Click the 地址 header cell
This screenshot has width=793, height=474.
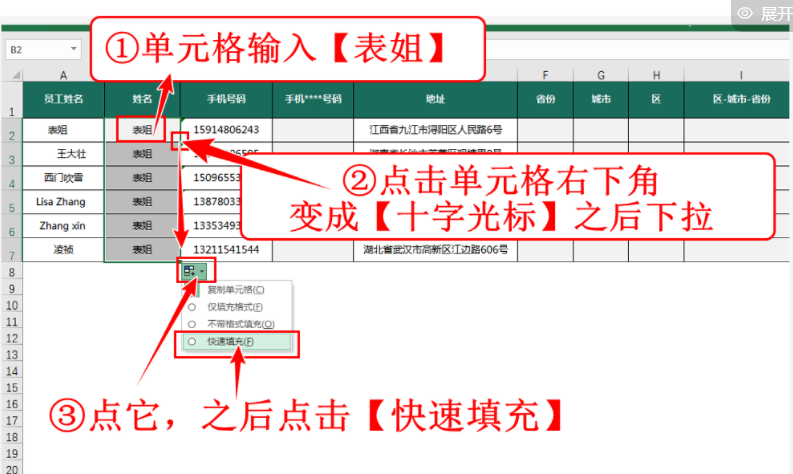point(435,100)
